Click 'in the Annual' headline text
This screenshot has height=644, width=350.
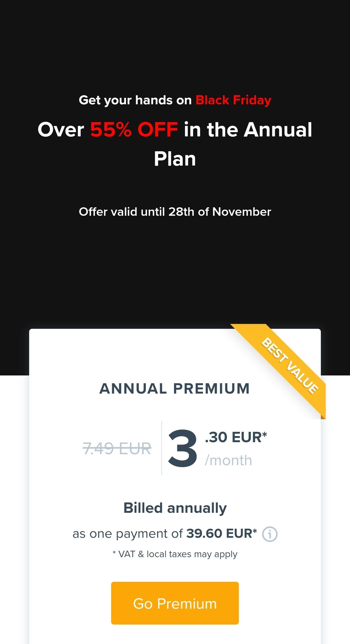click(x=248, y=130)
